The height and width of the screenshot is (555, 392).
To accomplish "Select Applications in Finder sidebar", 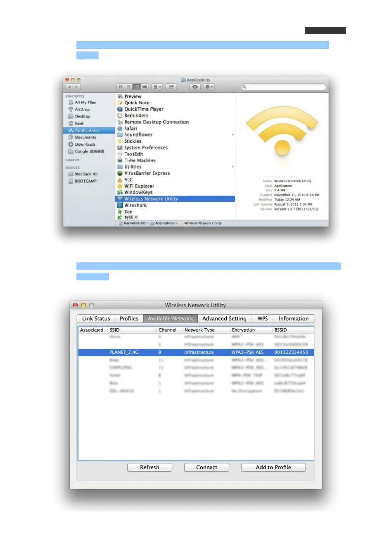I will coord(89,131).
